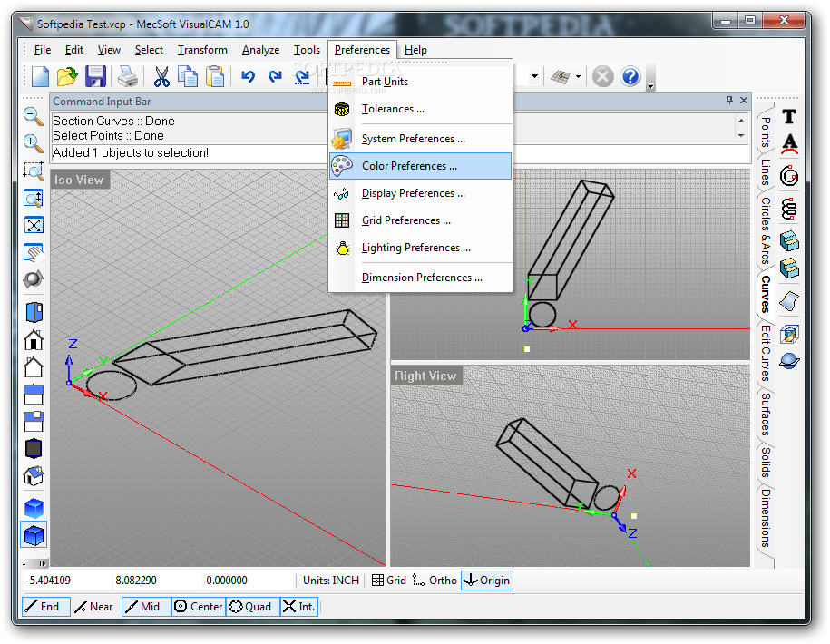The image size is (830, 644).
Task: Open the Transform menu
Action: coord(202,50)
